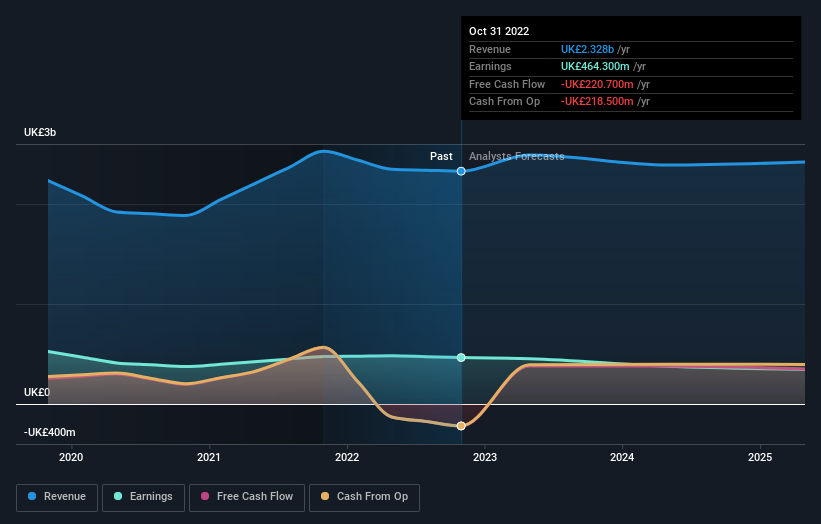Click the 2023 x-axis label
Screen dimensions: 821x524
485,458
